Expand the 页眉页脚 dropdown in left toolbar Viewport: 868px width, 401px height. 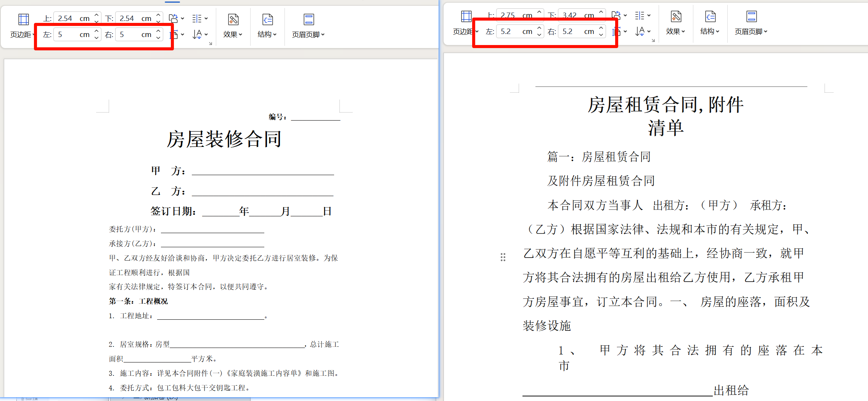(x=323, y=35)
